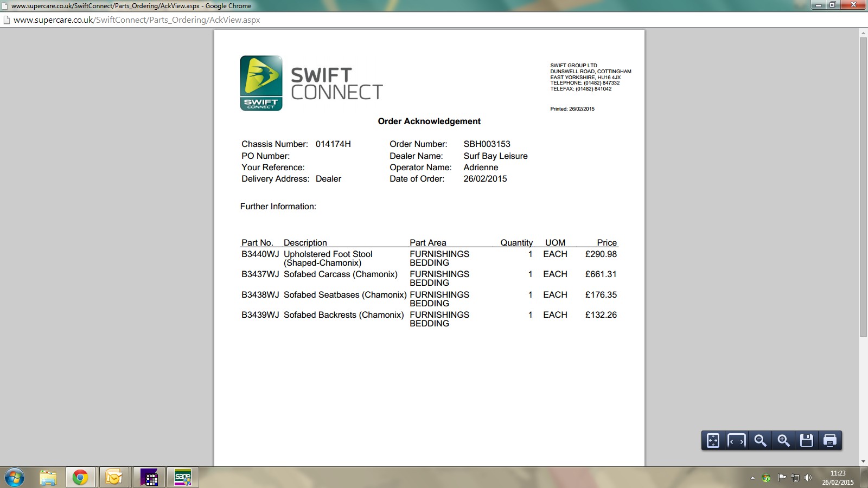Fit the PDF to window width
The width and height of the screenshot is (868, 488).
coord(736,440)
